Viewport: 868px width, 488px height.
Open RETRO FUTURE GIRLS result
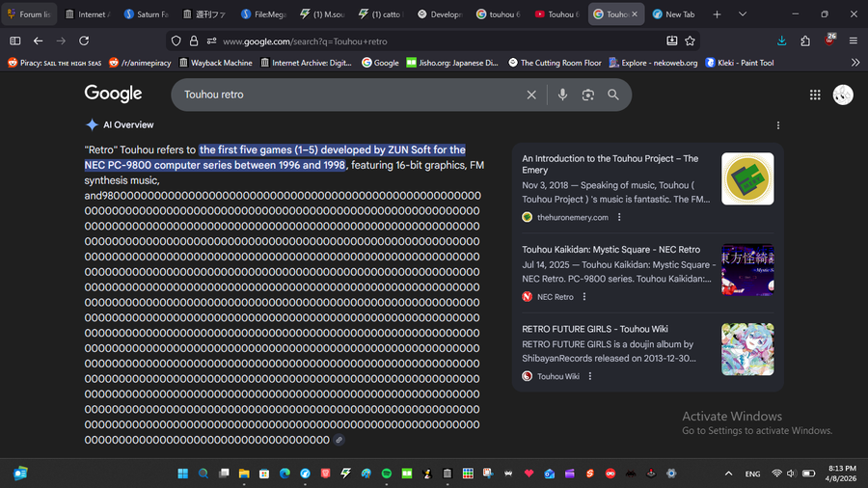click(594, 329)
